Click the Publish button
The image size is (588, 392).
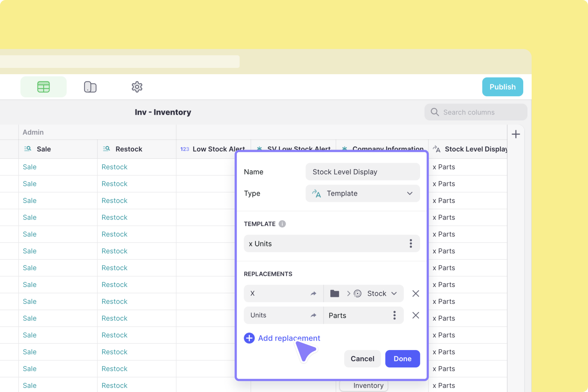(x=502, y=87)
